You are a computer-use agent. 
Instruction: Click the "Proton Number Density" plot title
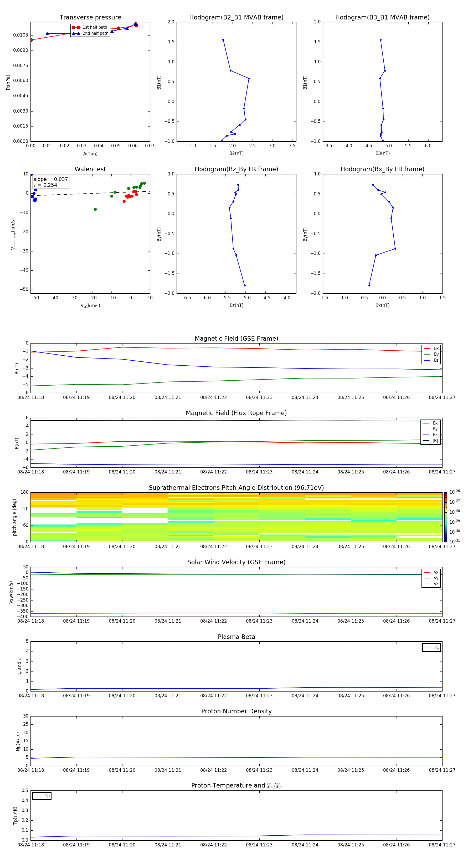point(236,711)
